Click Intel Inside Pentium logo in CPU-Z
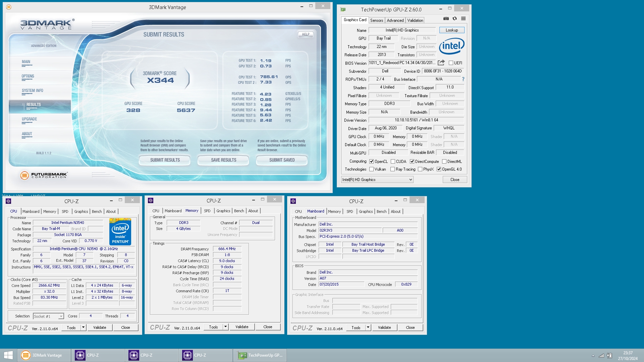 [120, 232]
